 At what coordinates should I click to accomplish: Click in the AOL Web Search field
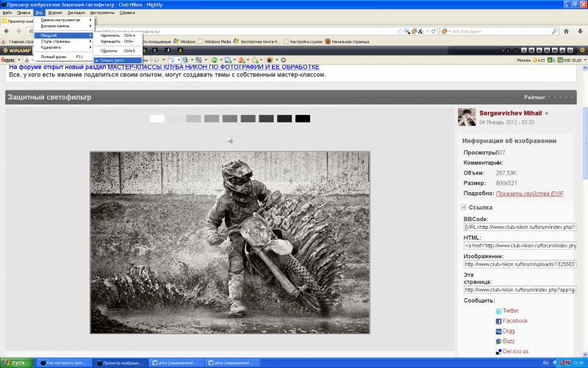501,32
